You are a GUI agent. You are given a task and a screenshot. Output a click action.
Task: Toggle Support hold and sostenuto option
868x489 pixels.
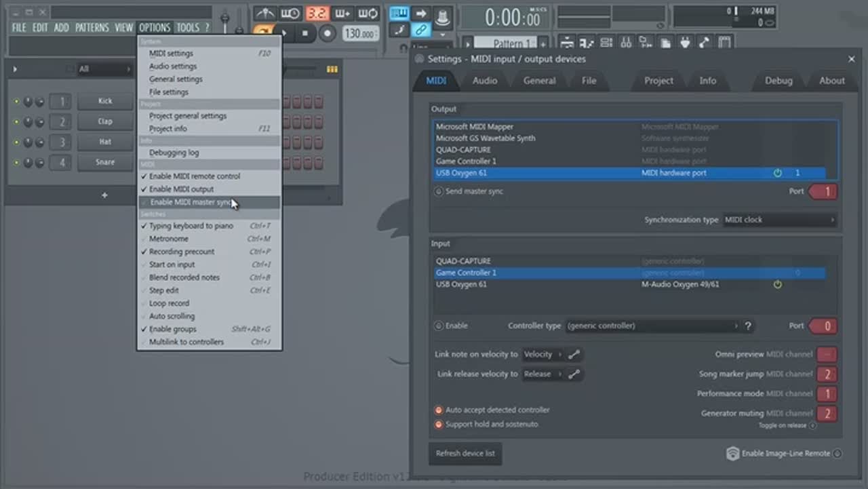tap(439, 425)
